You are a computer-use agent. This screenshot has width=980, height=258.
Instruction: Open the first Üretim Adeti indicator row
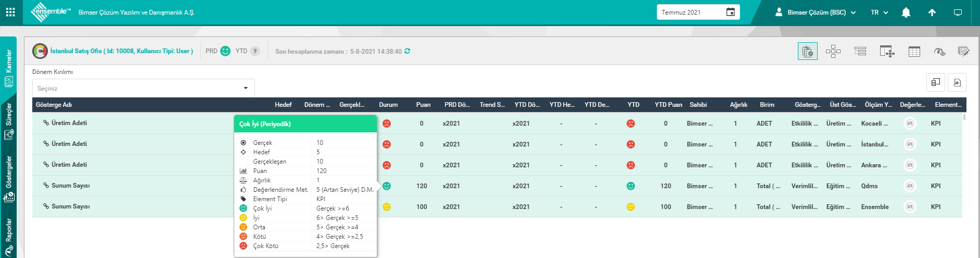click(x=69, y=123)
